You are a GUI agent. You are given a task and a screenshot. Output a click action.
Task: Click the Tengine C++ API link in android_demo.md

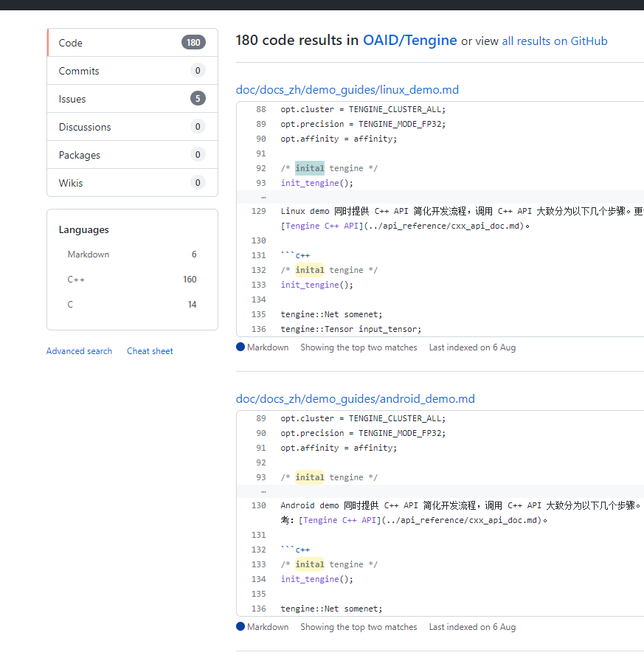tap(339, 520)
